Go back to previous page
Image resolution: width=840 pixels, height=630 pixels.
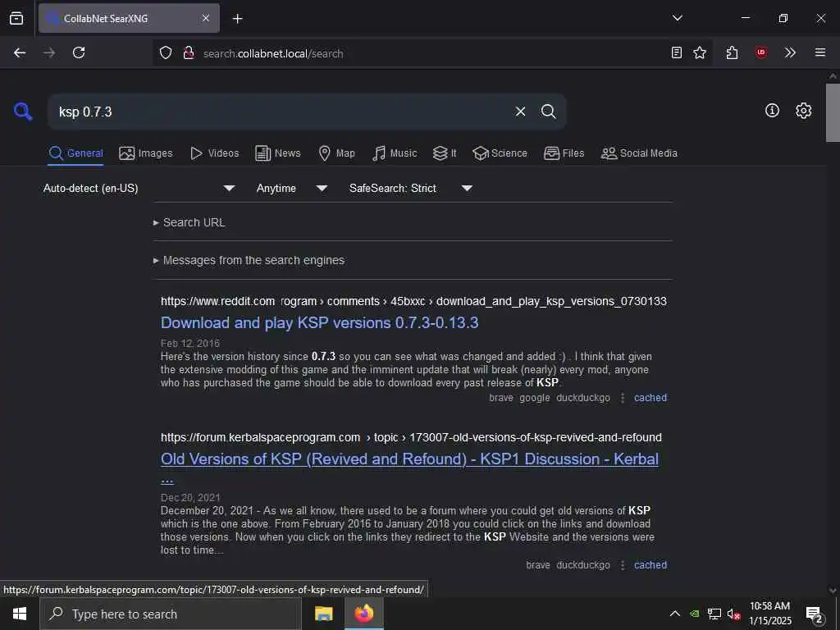[20, 52]
